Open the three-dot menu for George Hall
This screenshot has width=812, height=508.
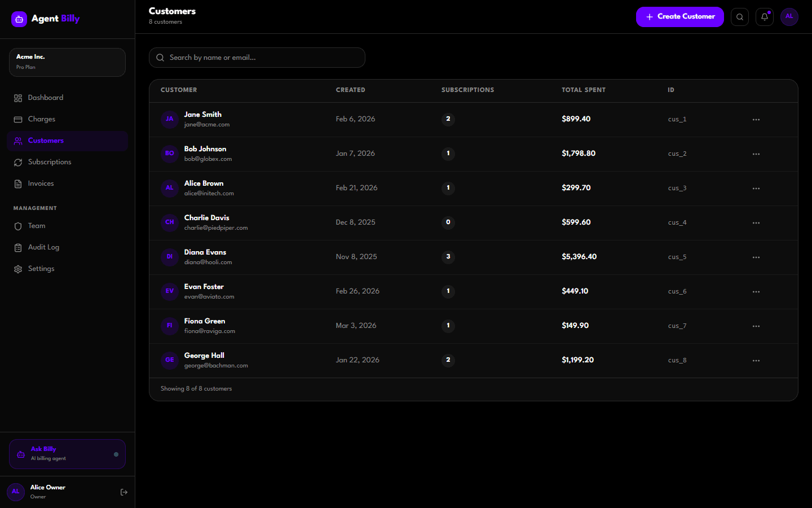(756, 361)
